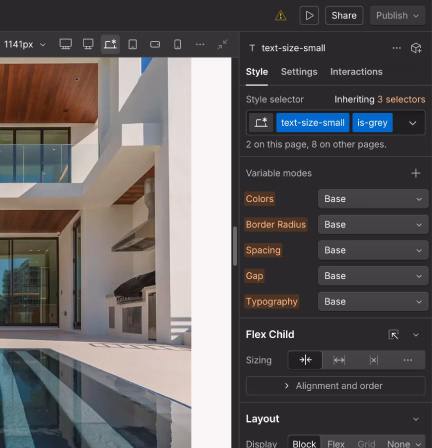432x448 pixels.
Task: Set sizing to don't shrink or grow
Action: coord(374,360)
